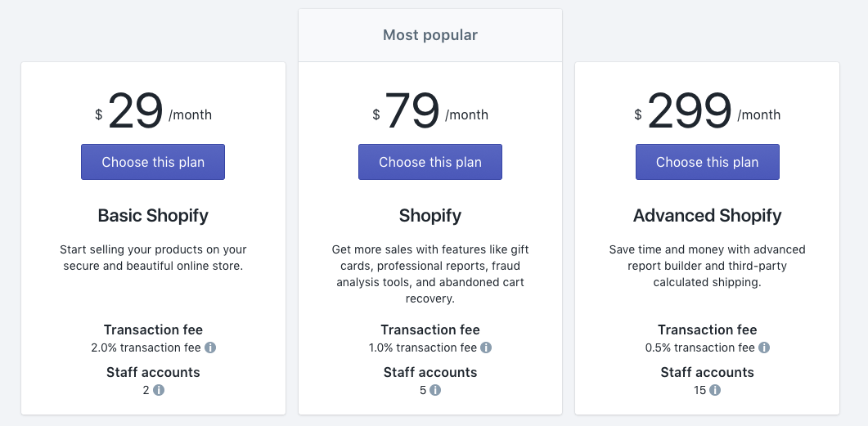Click the Most popular banner
Screen dimensions: 868x426
(x=430, y=35)
